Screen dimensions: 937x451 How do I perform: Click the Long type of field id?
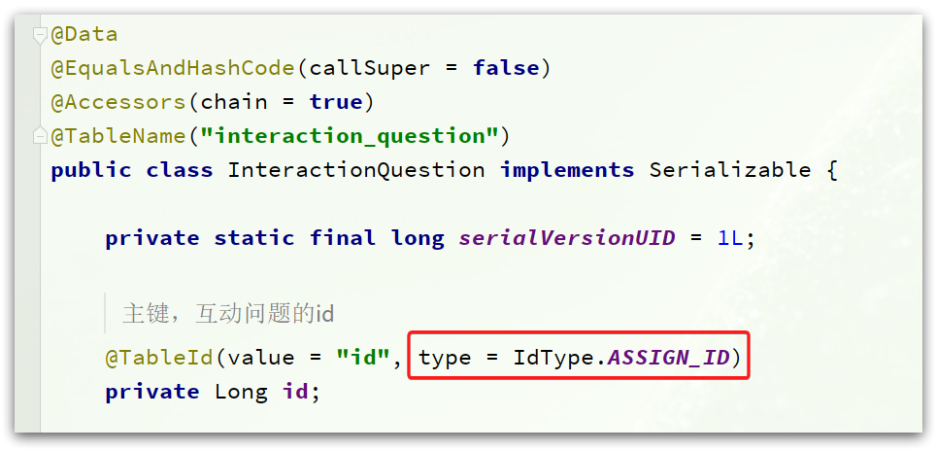[241, 392]
